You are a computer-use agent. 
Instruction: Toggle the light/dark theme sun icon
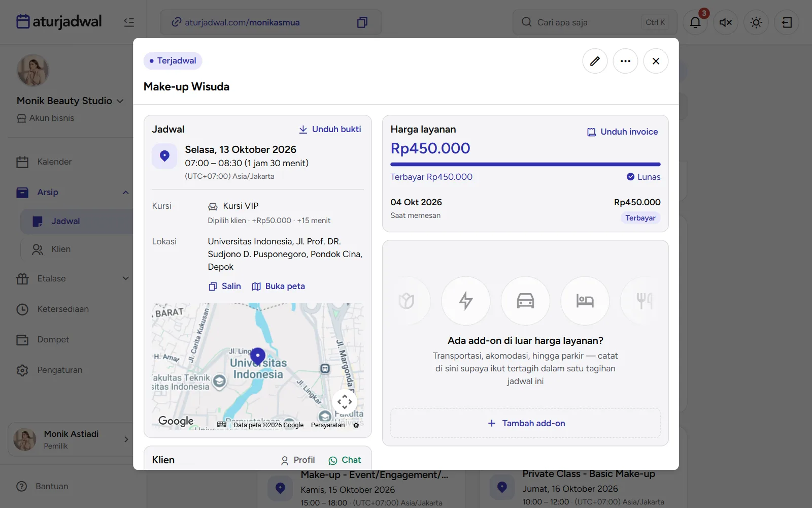pyautogui.click(x=756, y=22)
